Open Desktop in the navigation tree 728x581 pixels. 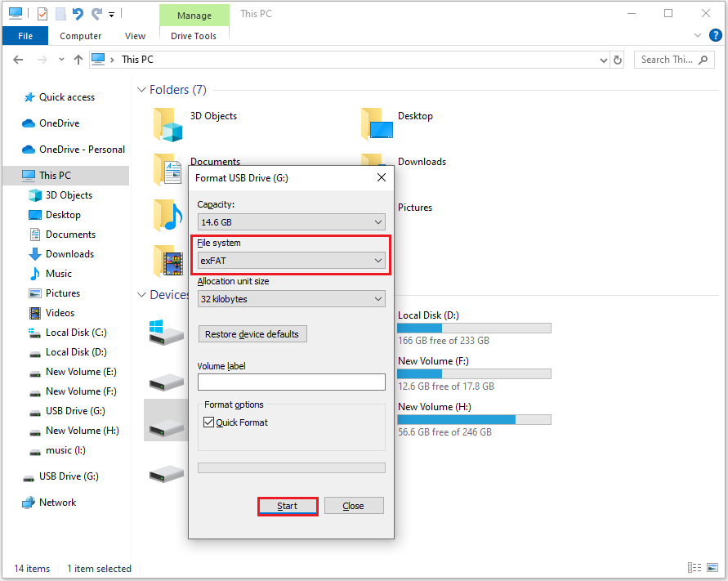coord(63,215)
